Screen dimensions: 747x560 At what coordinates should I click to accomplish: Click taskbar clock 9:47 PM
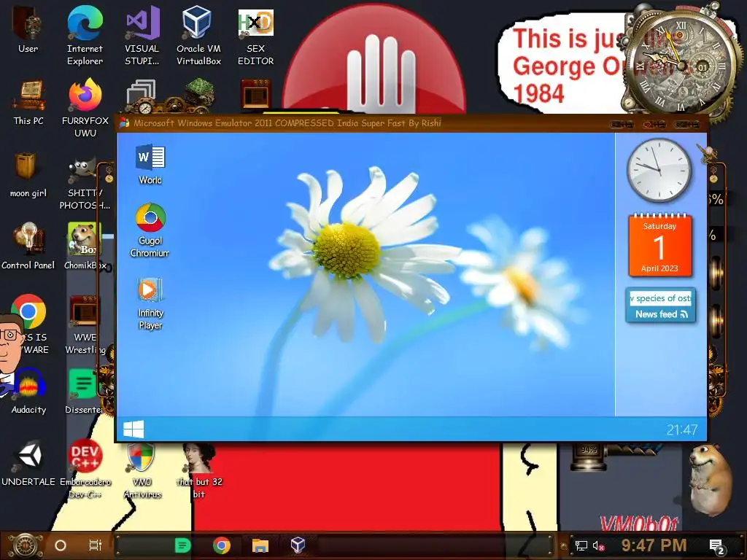(x=654, y=545)
